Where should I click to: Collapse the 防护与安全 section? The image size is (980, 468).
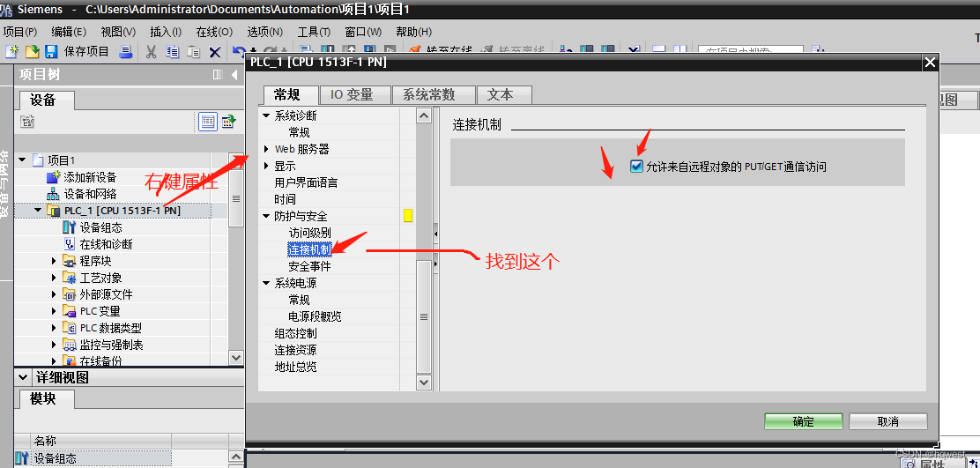(267, 216)
